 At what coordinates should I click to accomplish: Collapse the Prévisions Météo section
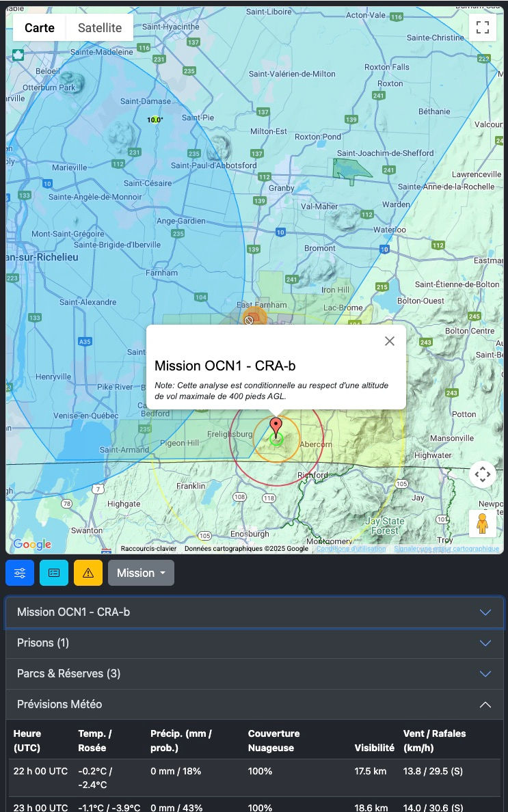pyautogui.click(x=254, y=704)
